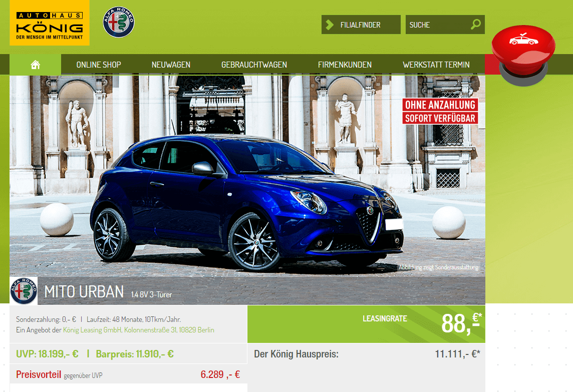Open the home page via house icon
Image resolution: width=573 pixels, height=392 pixels.
point(36,65)
